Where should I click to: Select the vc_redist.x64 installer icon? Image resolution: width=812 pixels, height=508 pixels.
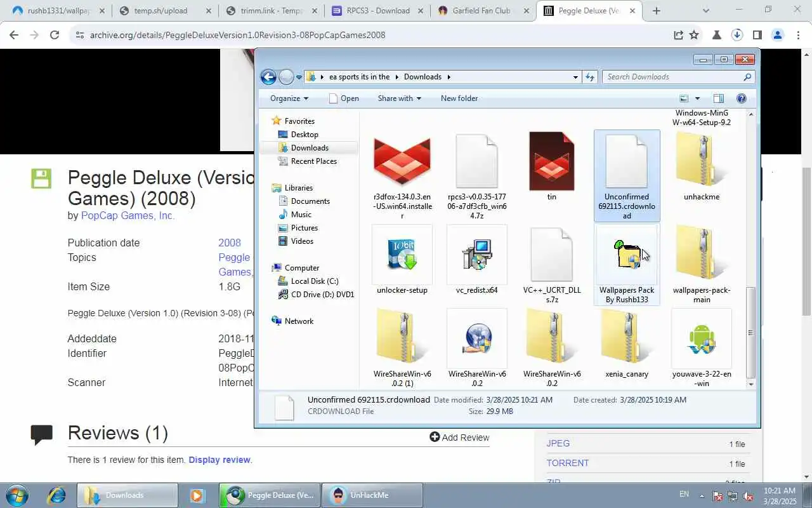[477, 254]
